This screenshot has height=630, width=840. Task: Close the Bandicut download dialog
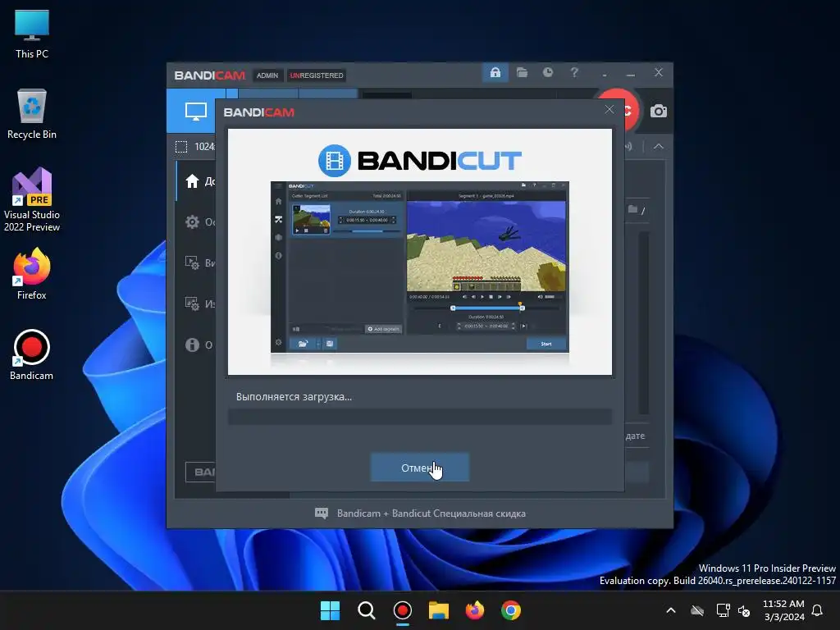(x=609, y=110)
